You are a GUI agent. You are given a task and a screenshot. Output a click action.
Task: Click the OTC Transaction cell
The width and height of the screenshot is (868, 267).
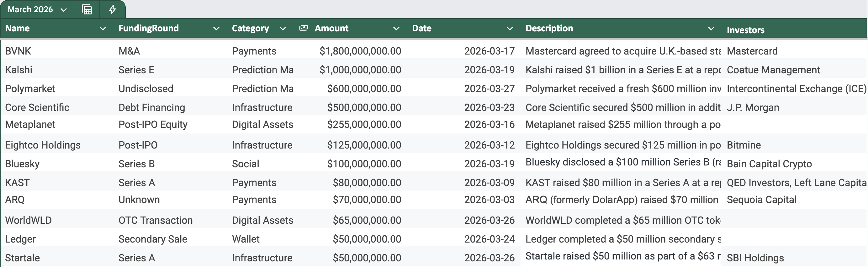click(156, 221)
